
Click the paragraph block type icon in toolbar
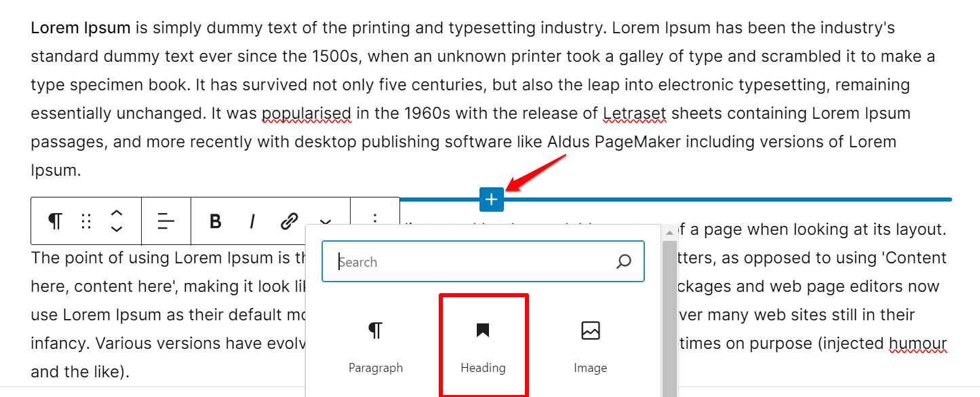[x=55, y=221]
